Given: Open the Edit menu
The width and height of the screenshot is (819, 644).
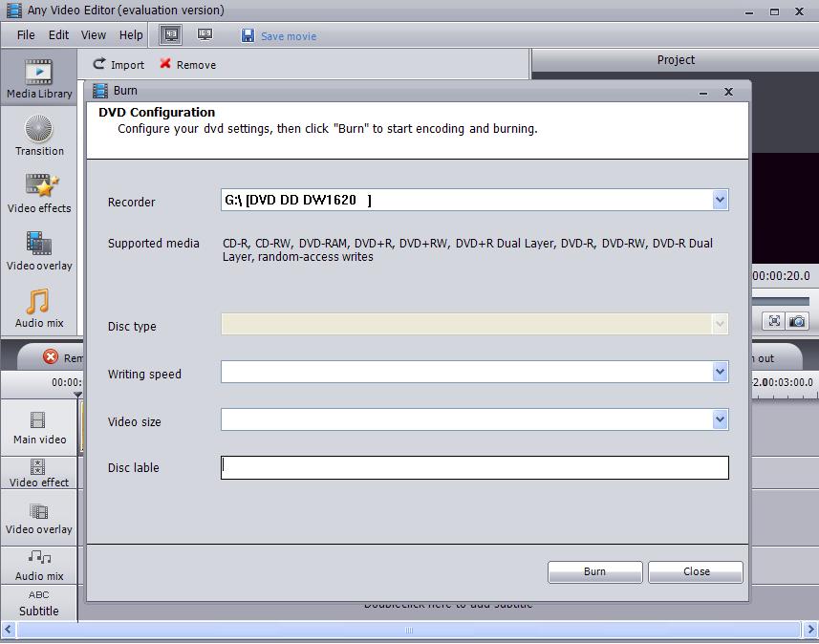Looking at the screenshot, I should (x=58, y=35).
